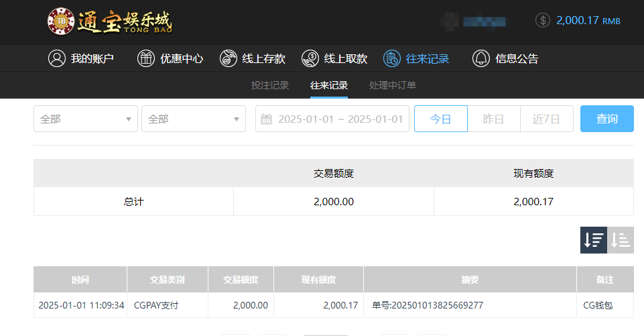Viewport: 644px width, 336px height.
Task: Click timestamp 2025-01-01 11:09:34
Action: 81,305
